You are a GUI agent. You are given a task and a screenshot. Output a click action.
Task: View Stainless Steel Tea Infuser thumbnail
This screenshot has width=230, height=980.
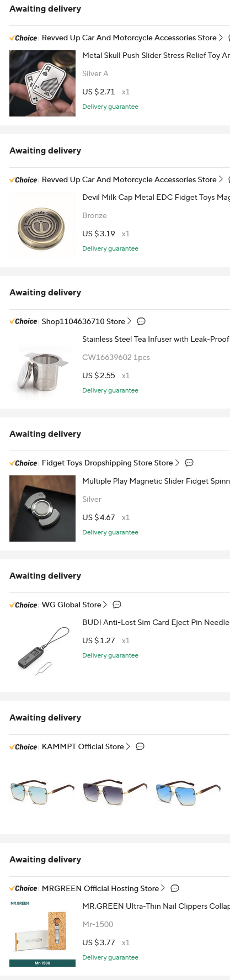click(x=42, y=367)
